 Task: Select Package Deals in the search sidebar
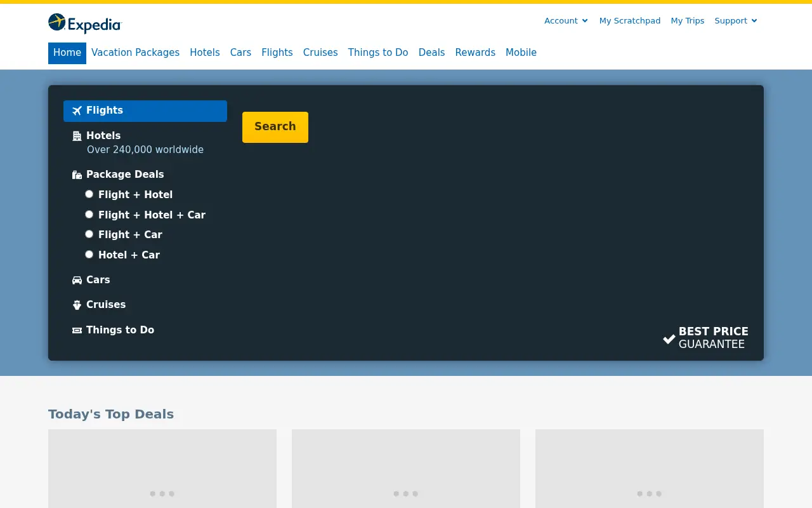point(125,175)
